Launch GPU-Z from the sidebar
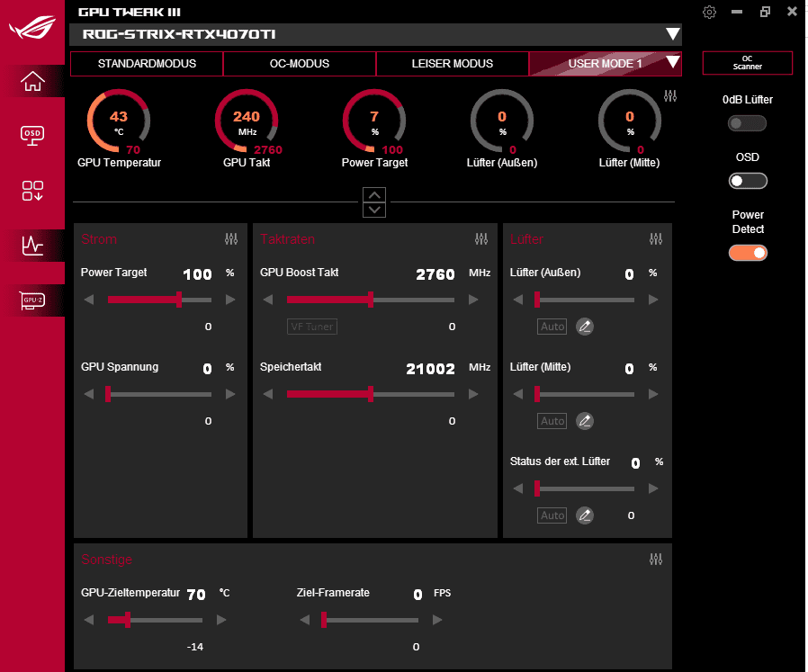The width and height of the screenshot is (808, 672). point(32,300)
